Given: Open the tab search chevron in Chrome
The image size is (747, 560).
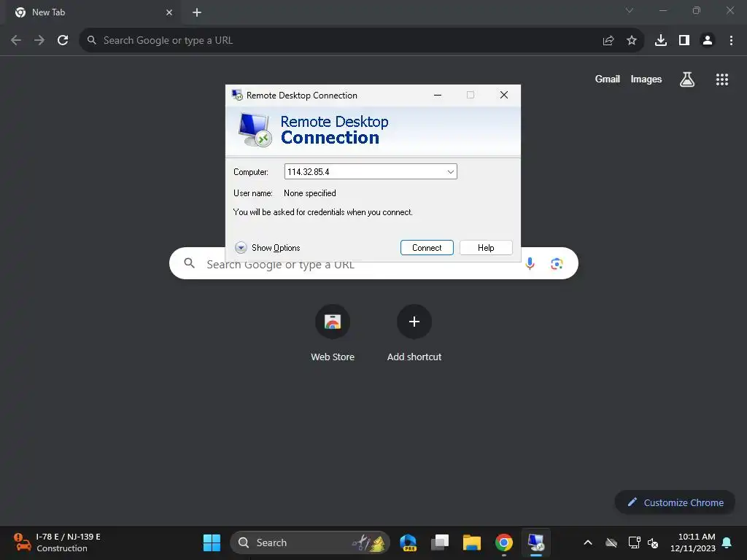Looking at the screenshot, I should [x=630, y=10].
